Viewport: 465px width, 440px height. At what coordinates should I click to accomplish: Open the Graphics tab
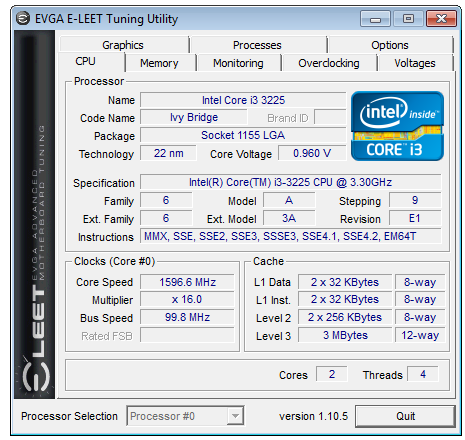(x=123, y=45)
